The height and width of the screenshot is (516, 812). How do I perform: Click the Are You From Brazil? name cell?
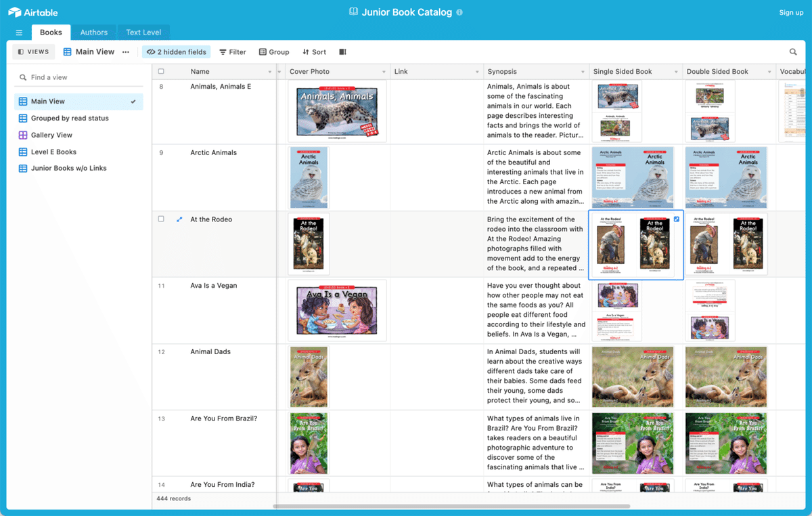(223, 418)
